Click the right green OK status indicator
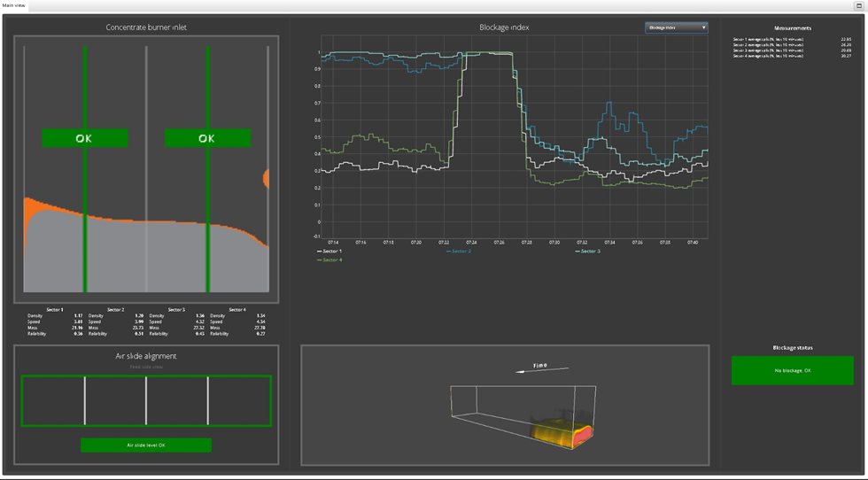 tap(207, 138)
